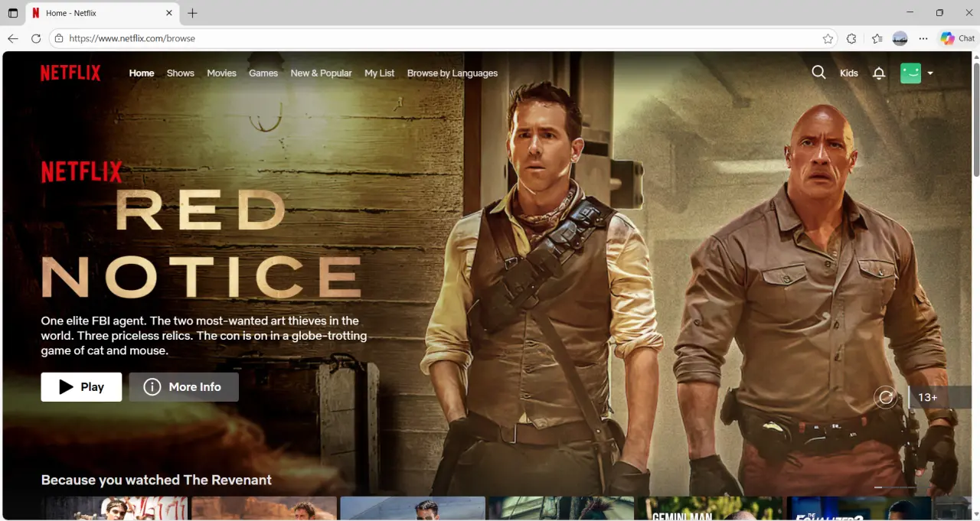View site information lock icon
The width and height of the screenshot is (980, 521).
coord(59,38)
